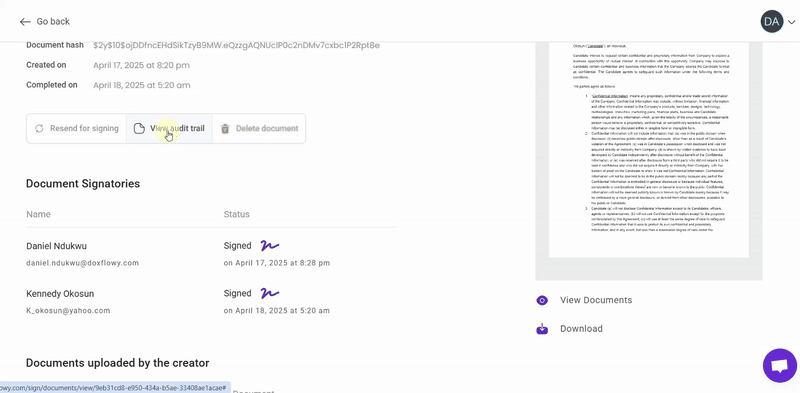Click the Download tray icon
The height and width of the screenshot is (393, 800).
(x=542, y=329)
